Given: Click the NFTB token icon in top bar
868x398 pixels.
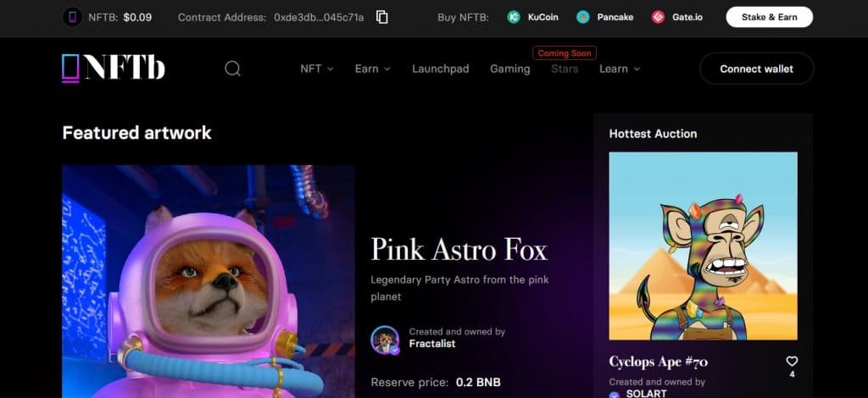Looking at the screenshot, I should (x=72, y=17).
